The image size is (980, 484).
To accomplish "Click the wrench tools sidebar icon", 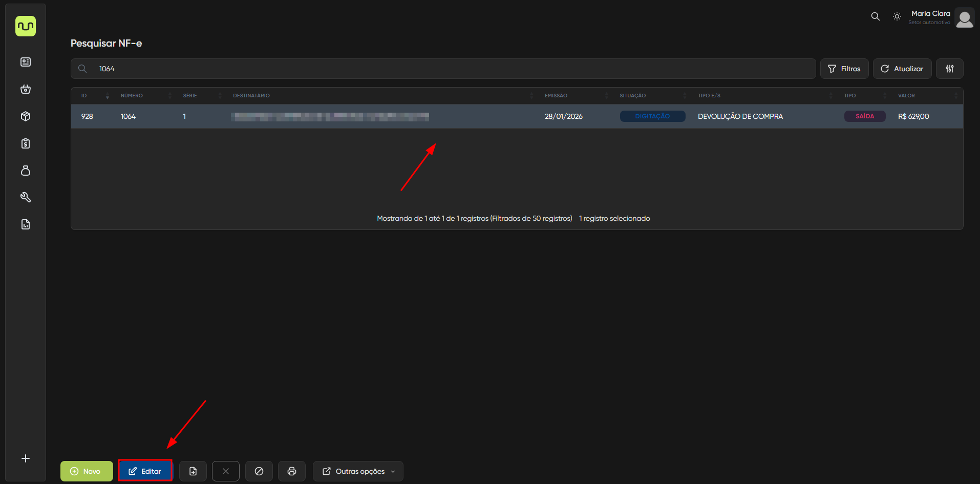I will [x=26, y=197].
